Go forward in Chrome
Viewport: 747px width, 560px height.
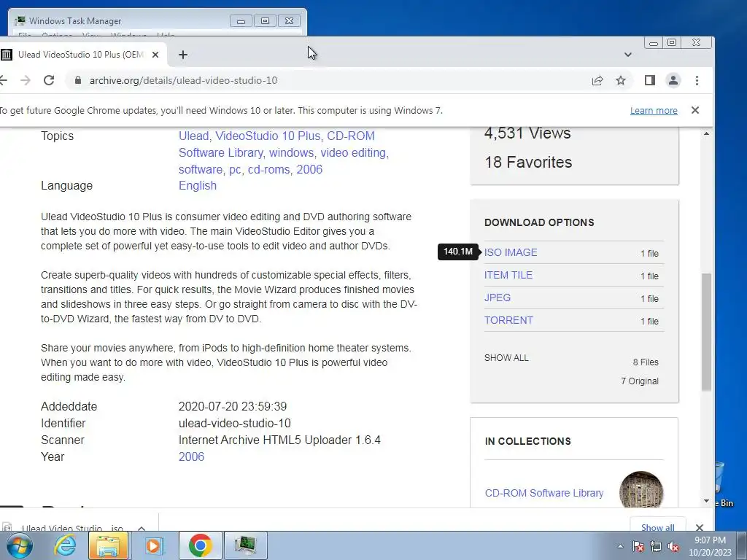[x=26, y=80]
